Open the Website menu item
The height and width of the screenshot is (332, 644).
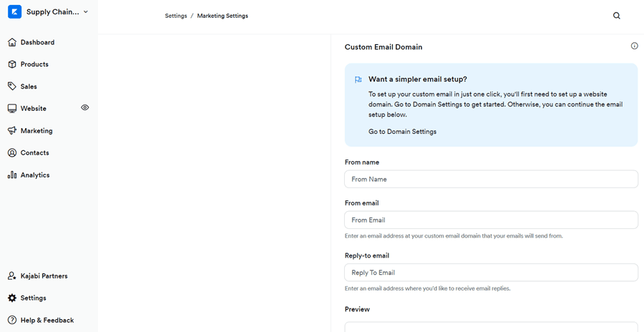coord(34,109)
